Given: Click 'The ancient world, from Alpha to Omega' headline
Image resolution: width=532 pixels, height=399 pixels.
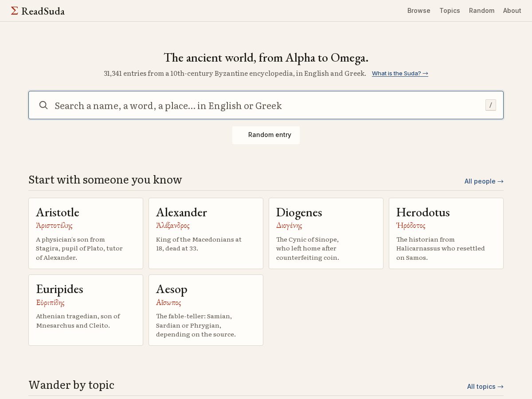Looking at the screenshot, I should 266,58.
